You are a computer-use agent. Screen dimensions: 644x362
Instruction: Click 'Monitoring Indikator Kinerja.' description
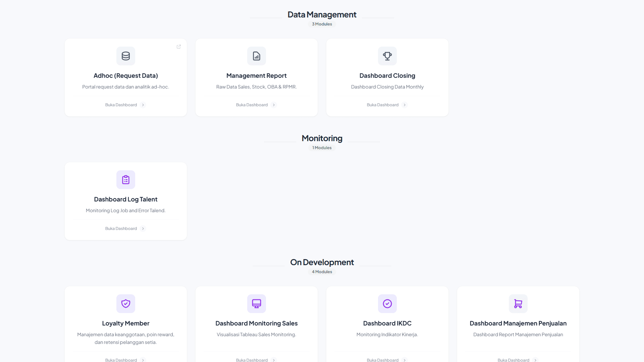click(x=387, y=335)
